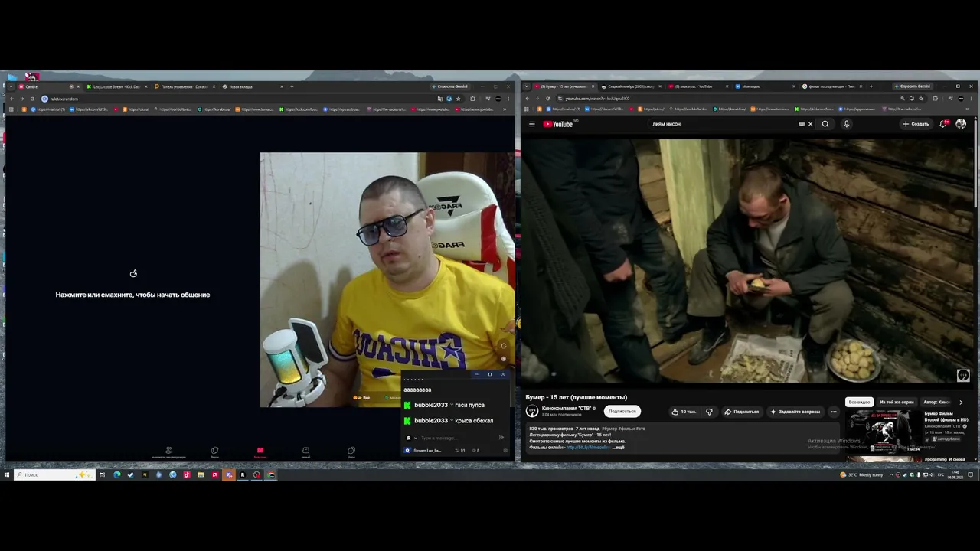Run the YouTube search magnifier button

tap(825, 124)
